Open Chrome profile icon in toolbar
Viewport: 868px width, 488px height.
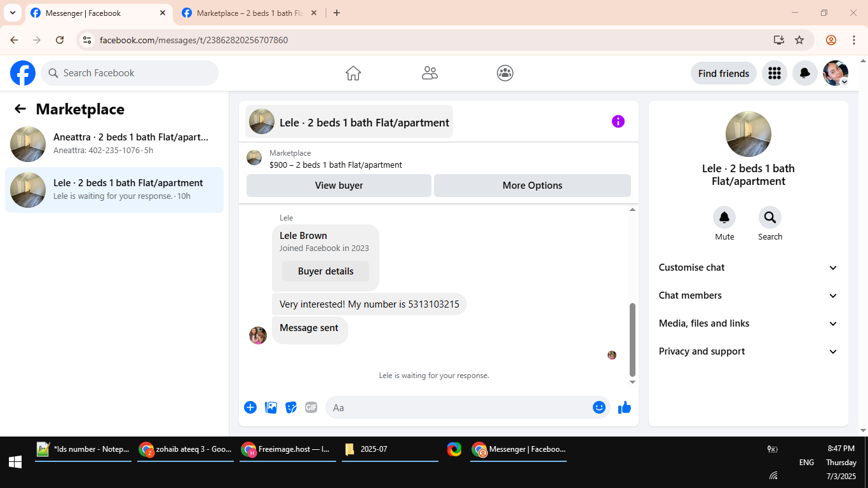[x=831, y=40]
